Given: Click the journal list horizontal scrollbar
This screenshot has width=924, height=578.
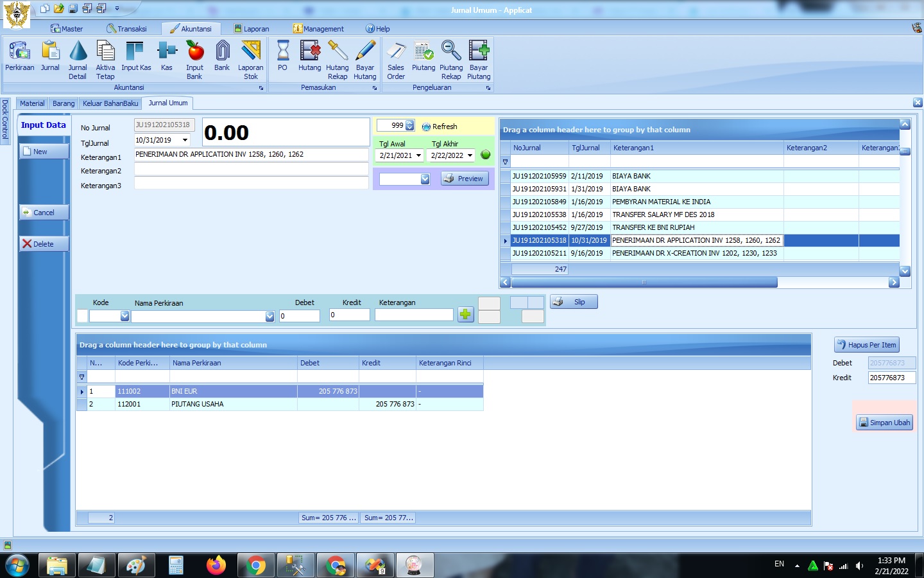Looking at the screenshot, I should (x=644, y=283).
